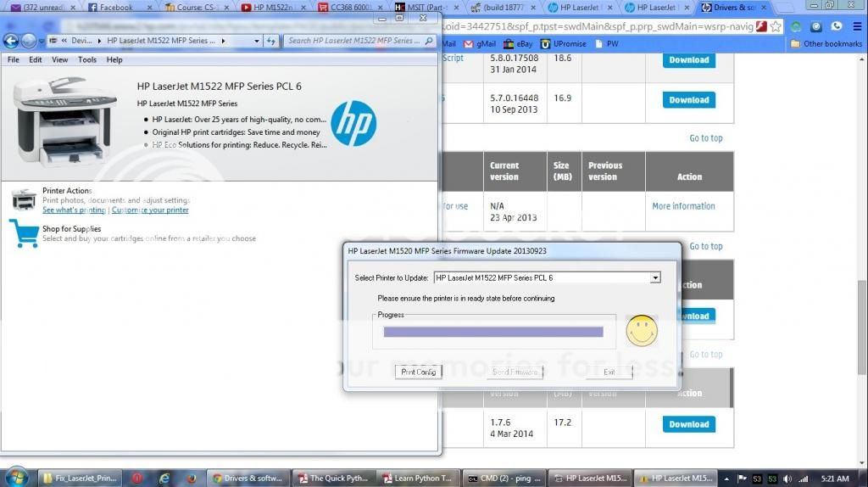Click the Shop for Supplies cart icon

coord(24,233)
